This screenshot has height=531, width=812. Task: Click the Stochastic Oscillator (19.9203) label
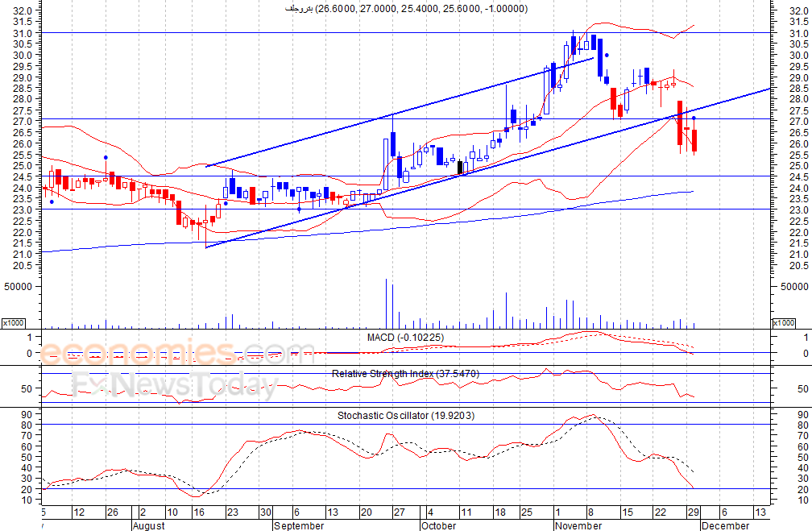point(406,416)
